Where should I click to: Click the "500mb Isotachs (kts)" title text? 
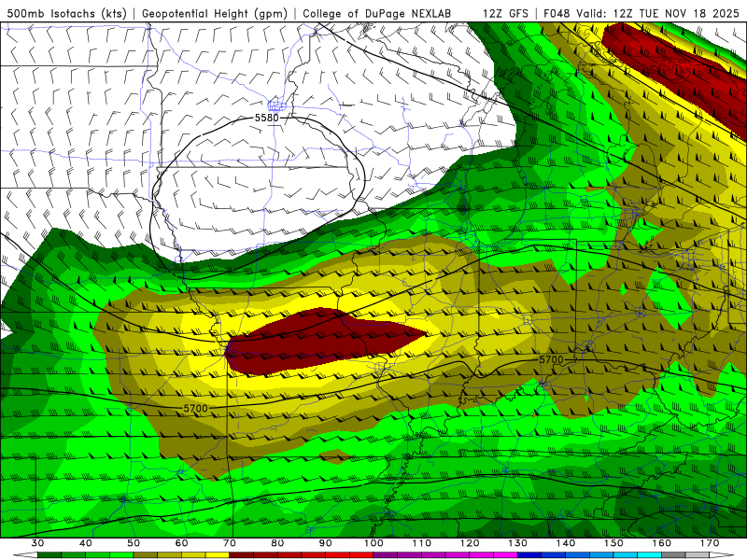click(67, 13)
